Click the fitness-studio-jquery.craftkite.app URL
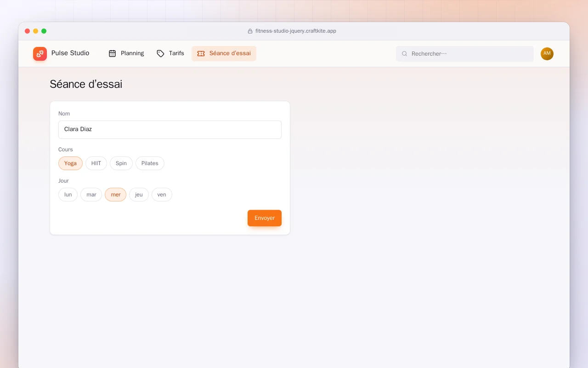 click(x=296, y=31)
